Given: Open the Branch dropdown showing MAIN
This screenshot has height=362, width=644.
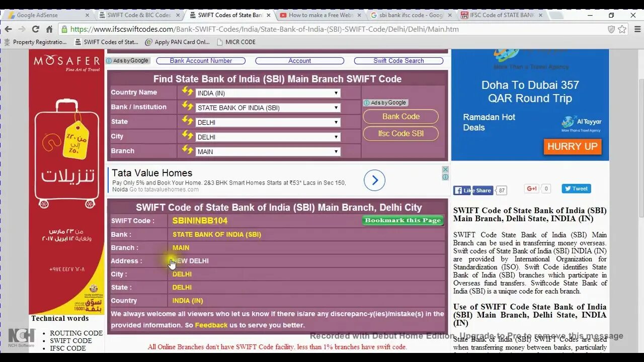Looking at the screenshot, I should click(x=268, y=151).
